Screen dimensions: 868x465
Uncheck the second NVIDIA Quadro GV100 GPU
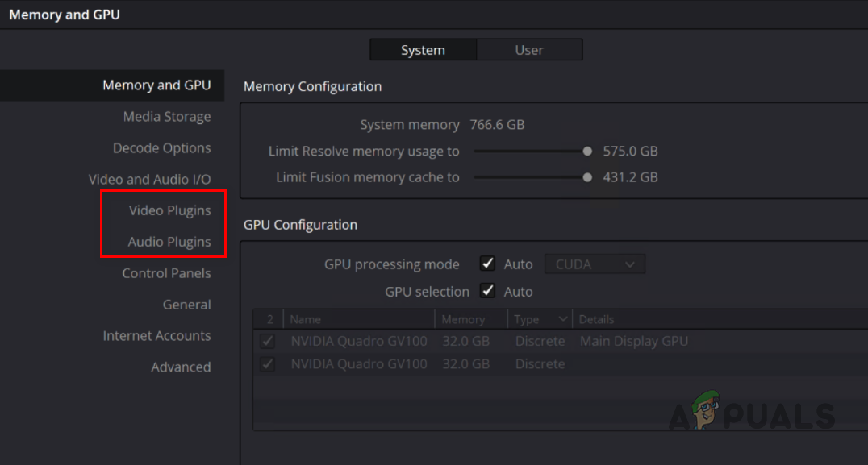pyautogui.click(x=267, y=363)
